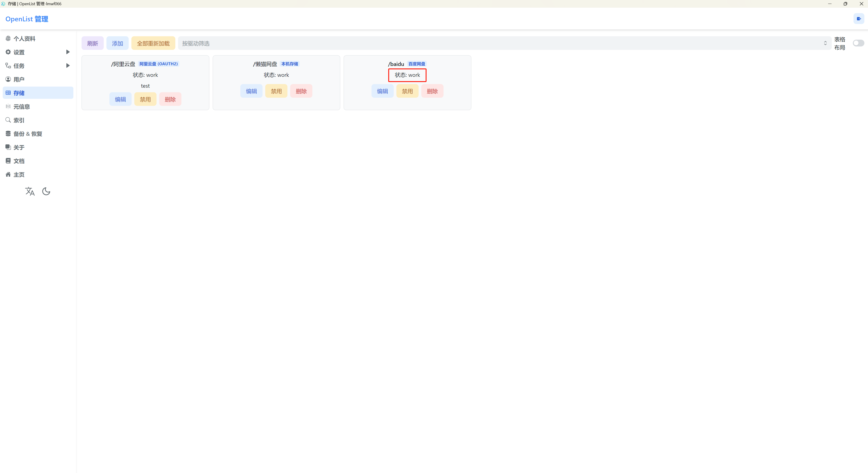Click the metadata icon beside 元信息
Screen dimensions: 868x473
coord(8,106)
